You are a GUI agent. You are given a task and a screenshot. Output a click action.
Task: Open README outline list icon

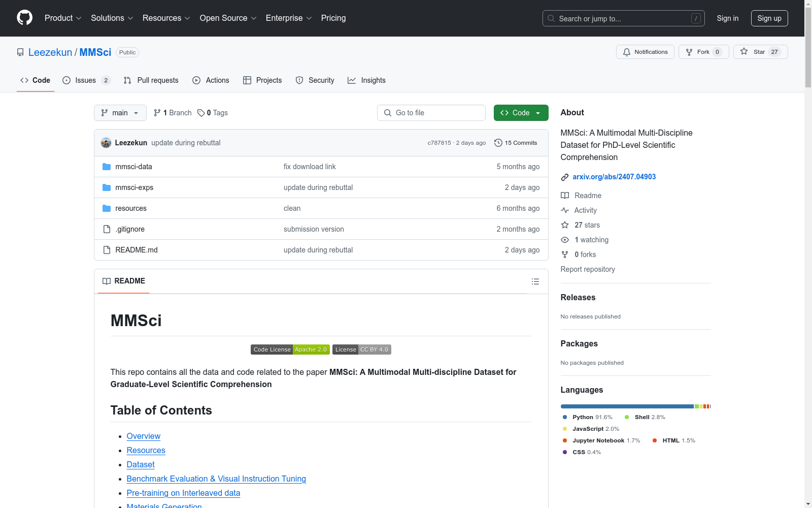click(535, 281)
